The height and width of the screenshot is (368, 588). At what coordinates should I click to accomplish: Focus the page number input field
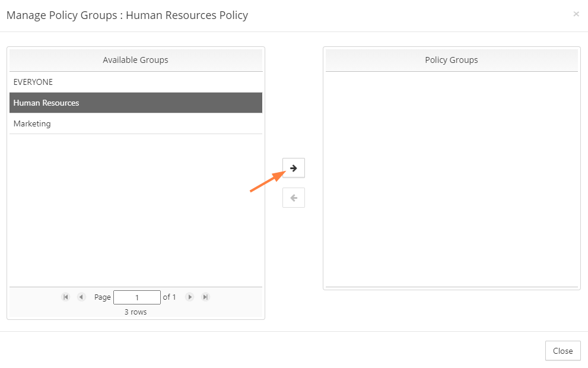(137, 297)
